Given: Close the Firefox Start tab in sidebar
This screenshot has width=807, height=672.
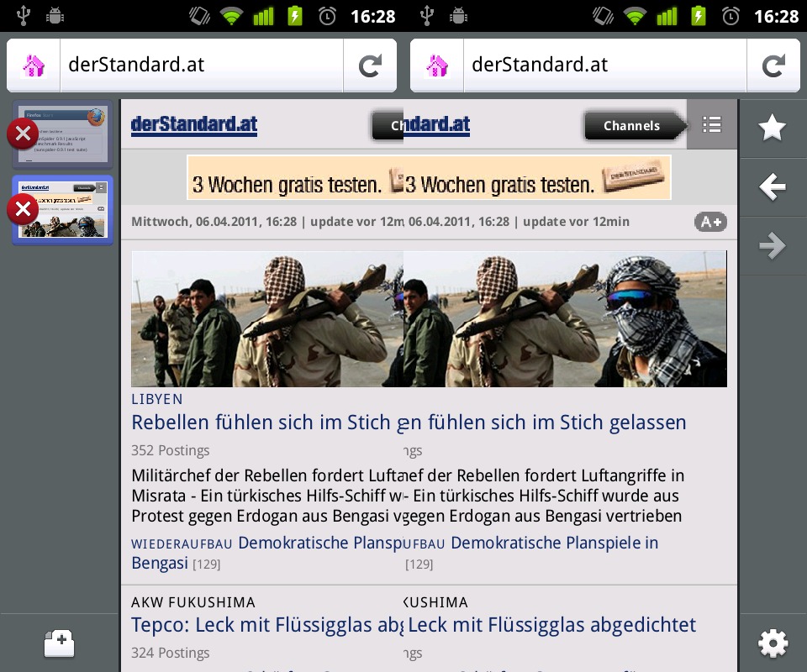Looking at the screenshot, I should [23, 134].
